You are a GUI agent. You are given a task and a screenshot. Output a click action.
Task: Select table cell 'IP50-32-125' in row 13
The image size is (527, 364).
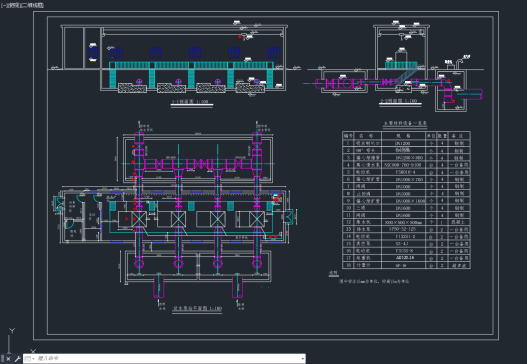pyautogui.click(x=403, y=229)
